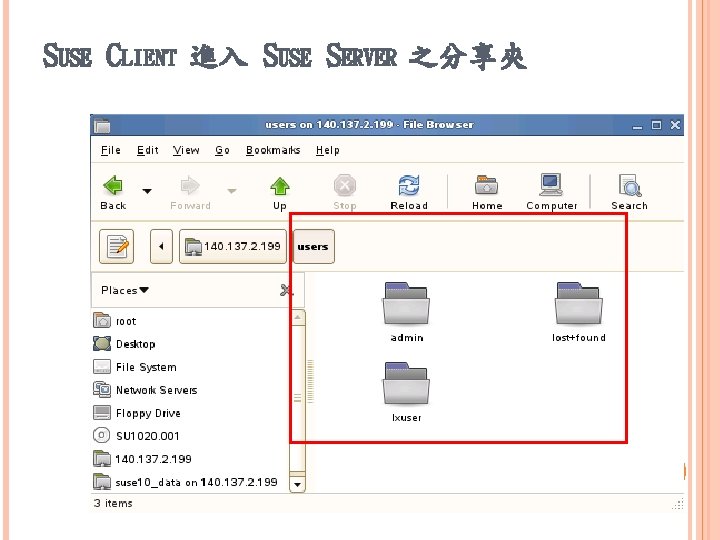Select the users path bar button

click(314, 247)
